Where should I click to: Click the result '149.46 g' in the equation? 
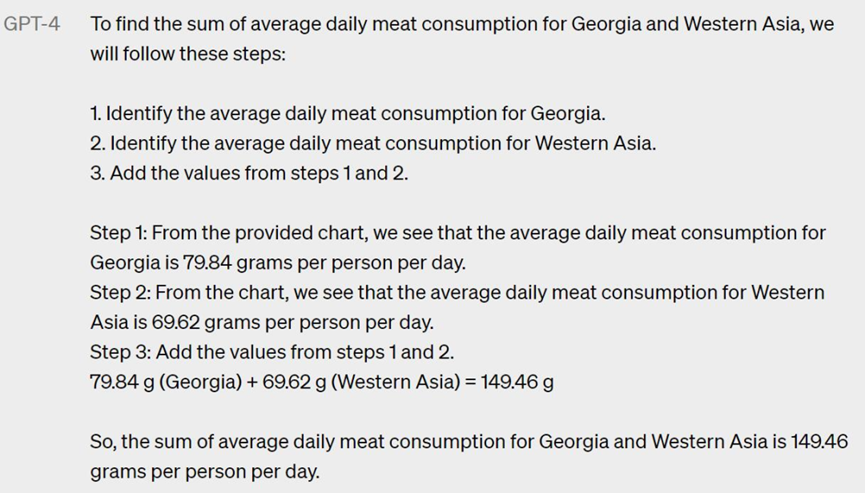[517, 382]
